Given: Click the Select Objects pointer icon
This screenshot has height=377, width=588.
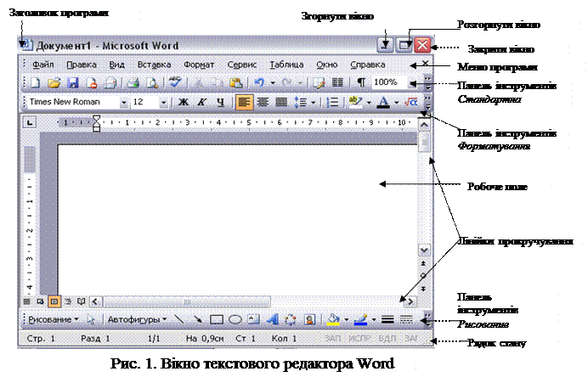Looking at the screenshot, I should click(x=91, y=319).
